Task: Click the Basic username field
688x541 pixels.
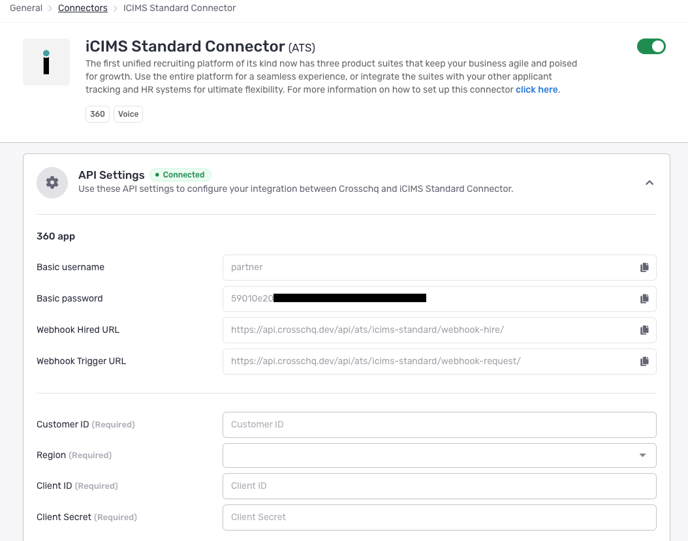Action: pos(430,268)
